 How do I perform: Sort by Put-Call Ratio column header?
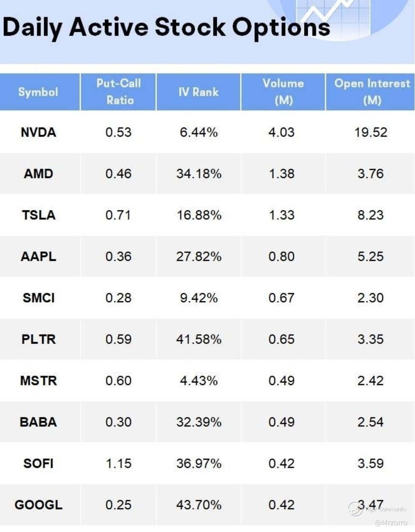pyautogui.click(x=119, y=92)
